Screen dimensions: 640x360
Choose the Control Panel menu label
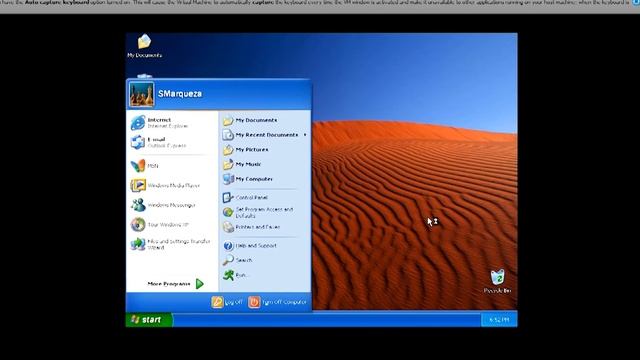tap(251, 198)
